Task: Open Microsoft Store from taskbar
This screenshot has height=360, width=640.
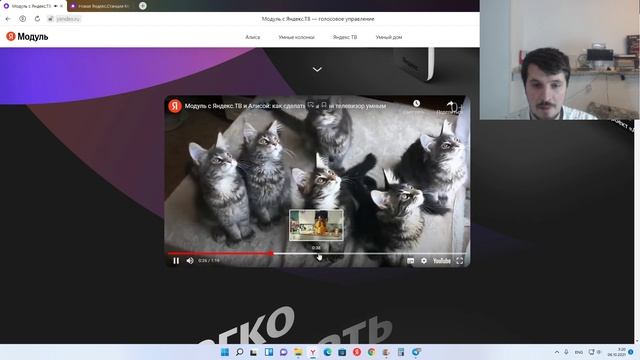Action: tap(342, 352)
